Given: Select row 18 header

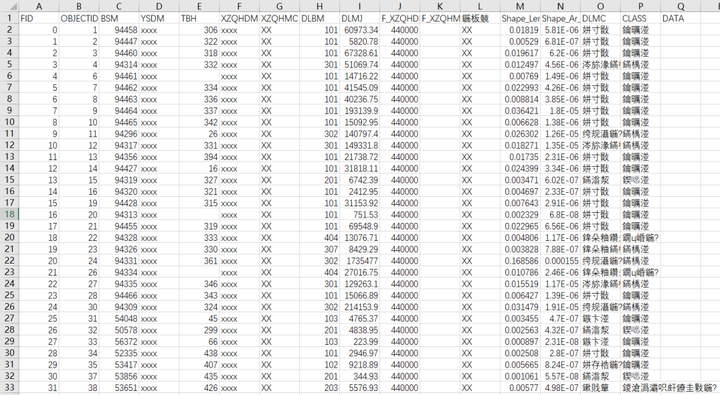Looking at the screenshot, I should tap(9, 214).
